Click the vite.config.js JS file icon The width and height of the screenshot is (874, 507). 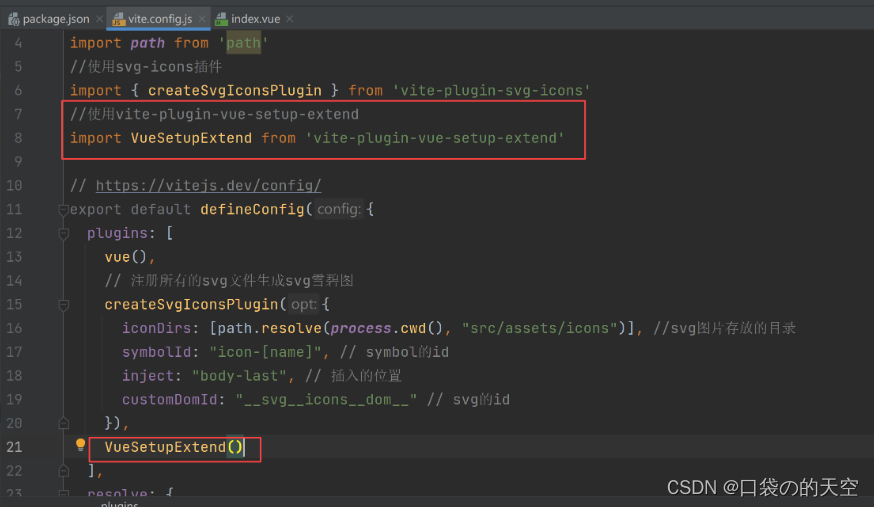point(118,20)
